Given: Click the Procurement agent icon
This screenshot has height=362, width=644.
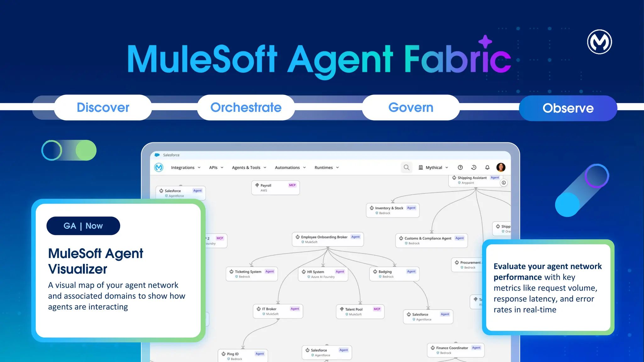Looking at the screenshot, I should 457,262.
